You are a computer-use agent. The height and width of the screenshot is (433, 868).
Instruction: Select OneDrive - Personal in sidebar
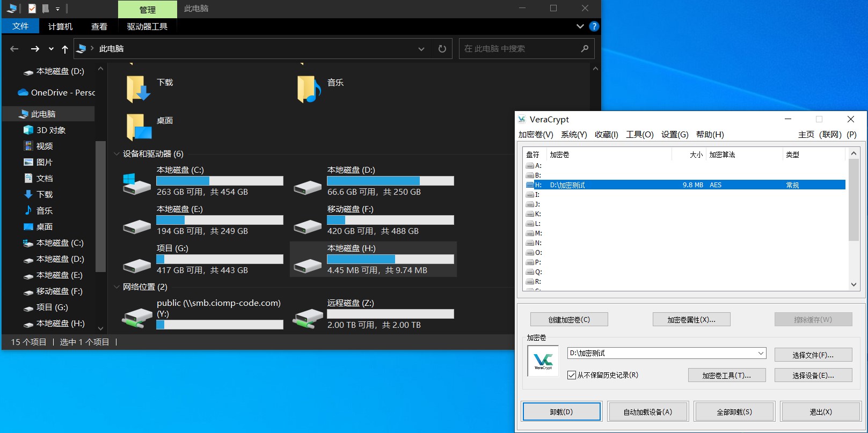pyautogui.click(x=56, y=92)
